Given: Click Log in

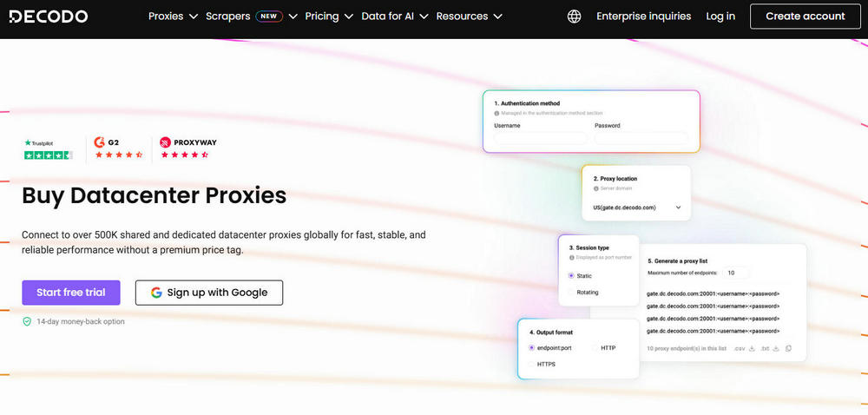Looking at the screenshot, I should 720,16.
